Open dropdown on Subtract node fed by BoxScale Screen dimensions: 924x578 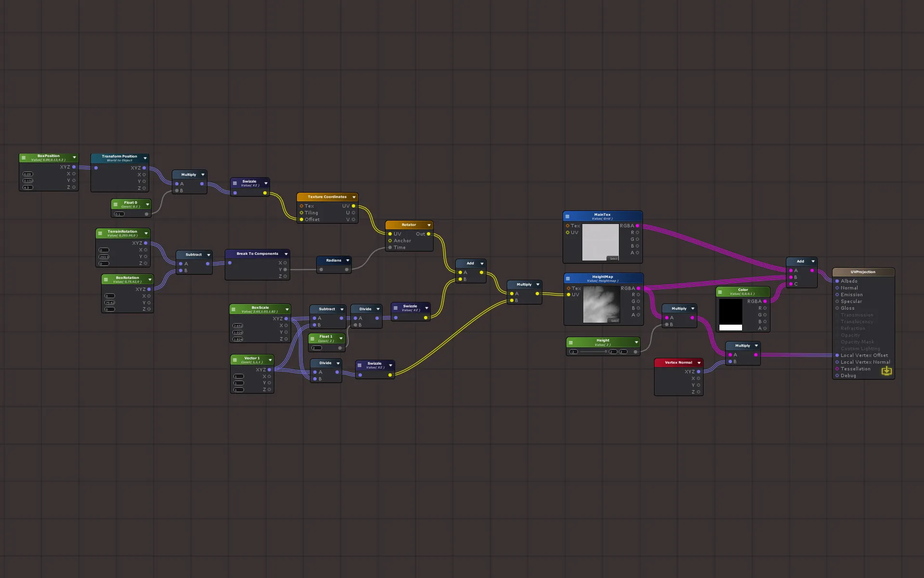click(x=342, y=309)
